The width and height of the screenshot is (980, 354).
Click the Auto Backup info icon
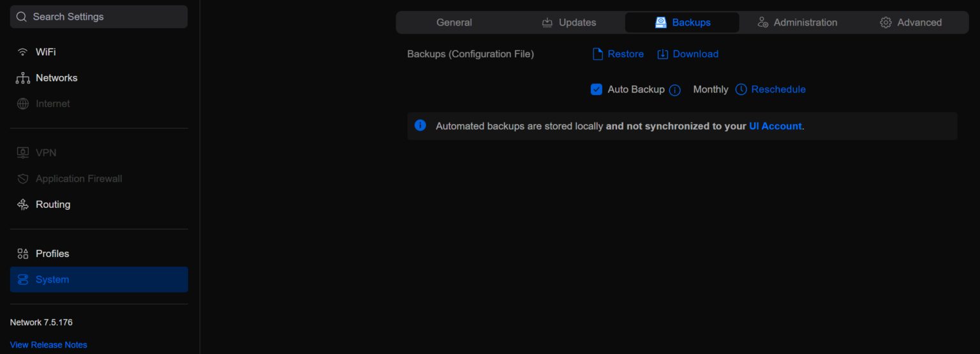[x=675, y=90]
